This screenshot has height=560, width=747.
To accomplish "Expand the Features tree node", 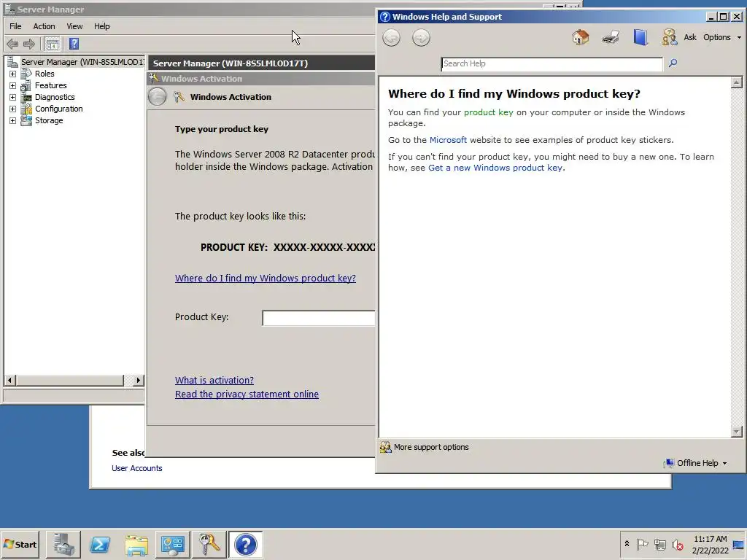I will tap(13, 86).
